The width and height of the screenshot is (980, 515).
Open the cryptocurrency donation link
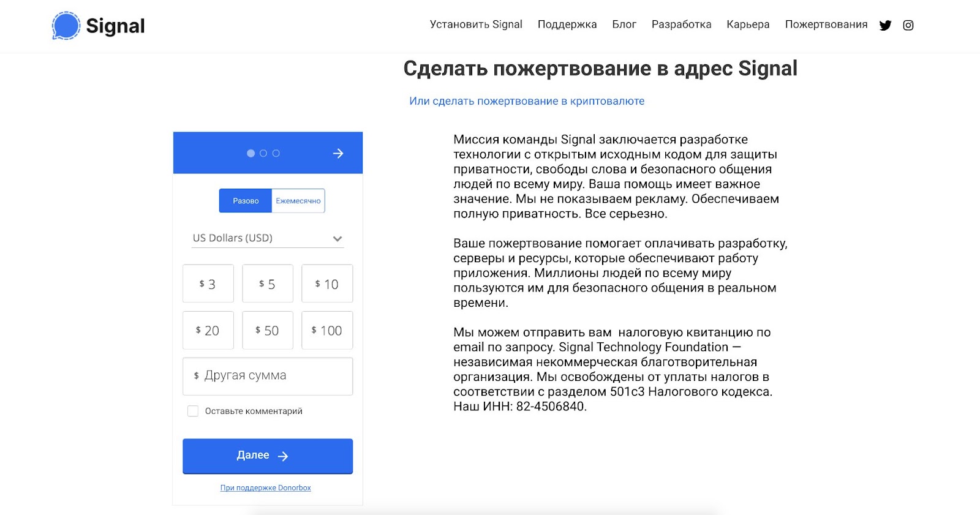(527, 101)
